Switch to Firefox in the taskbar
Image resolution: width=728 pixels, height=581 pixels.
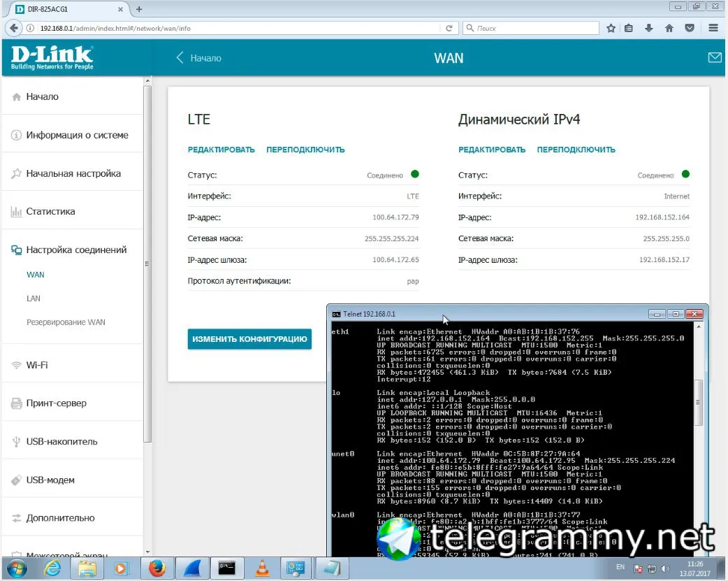click(157, 568)
